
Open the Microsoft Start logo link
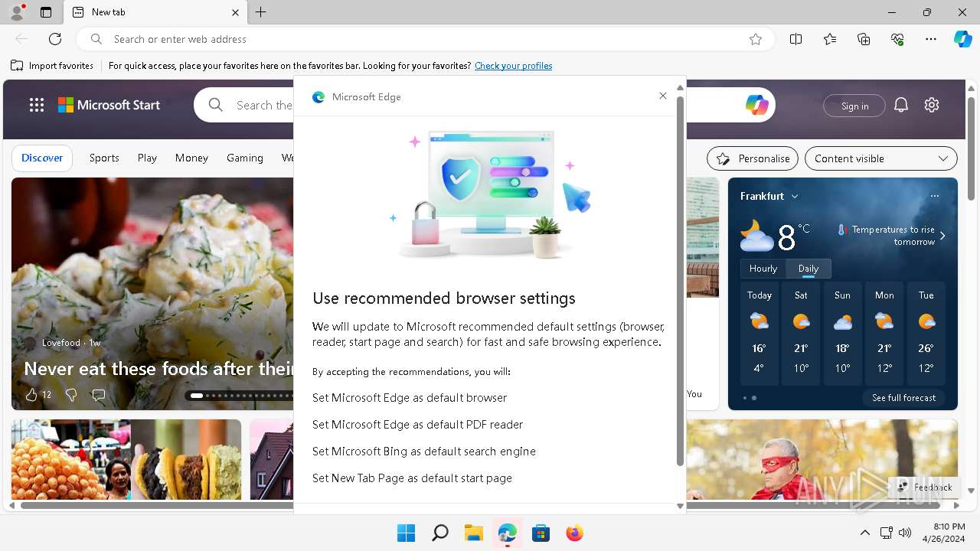tap(109, 106)
